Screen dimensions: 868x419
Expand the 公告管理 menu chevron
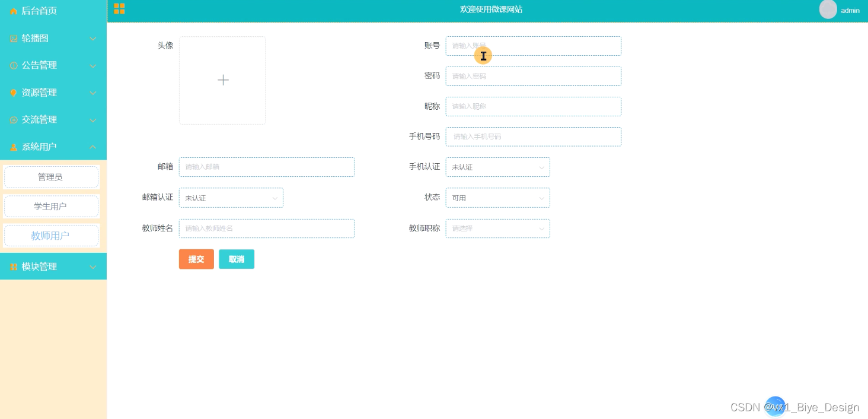click(93, 66)
